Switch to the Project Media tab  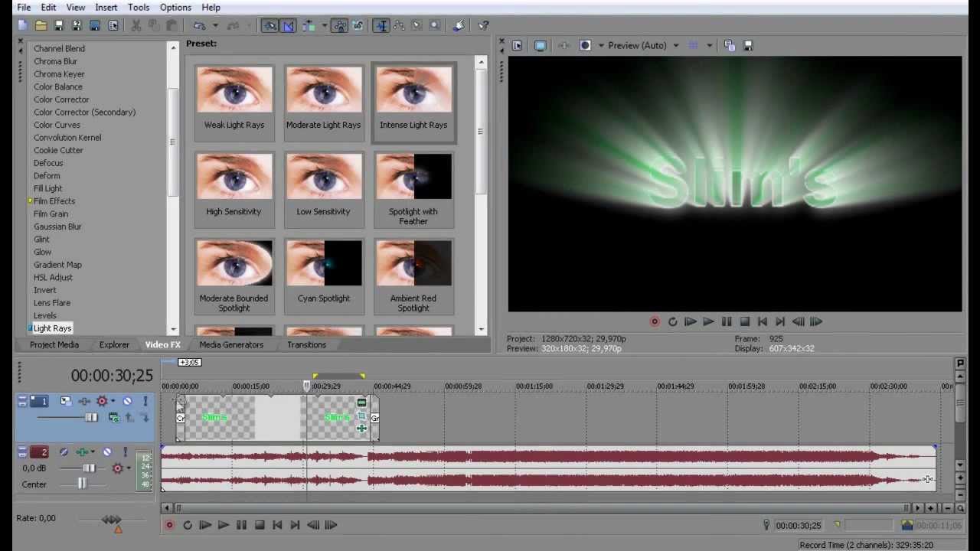[54, 344]
